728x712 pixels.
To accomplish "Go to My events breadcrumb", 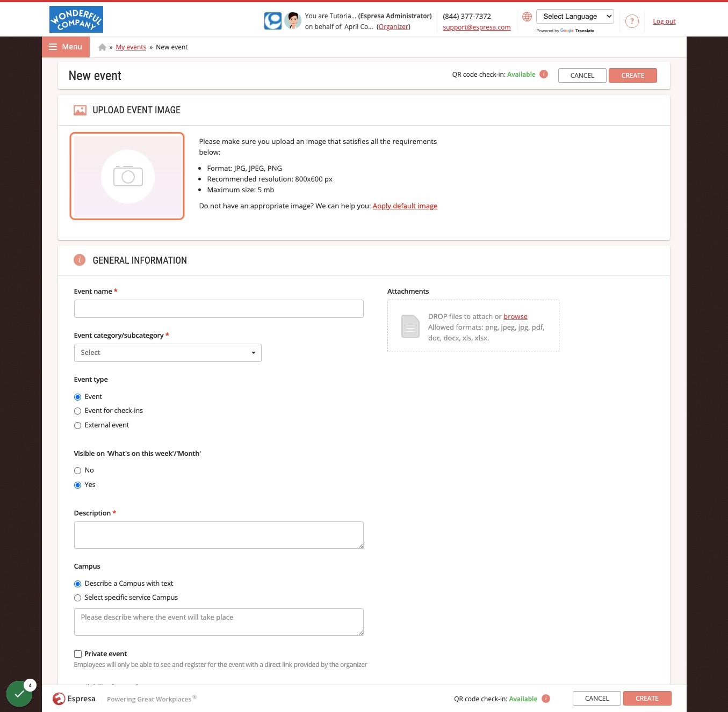I will coord(131,47).
